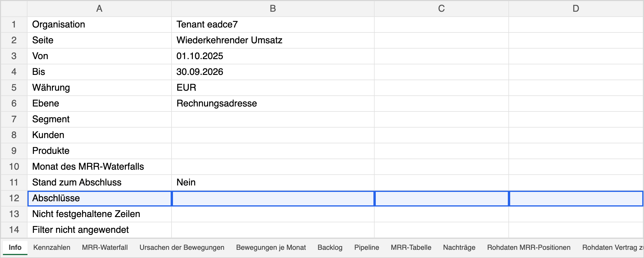Switch to the Pipeline sheet tab
The image size is (644, 258).
(366, 247)
